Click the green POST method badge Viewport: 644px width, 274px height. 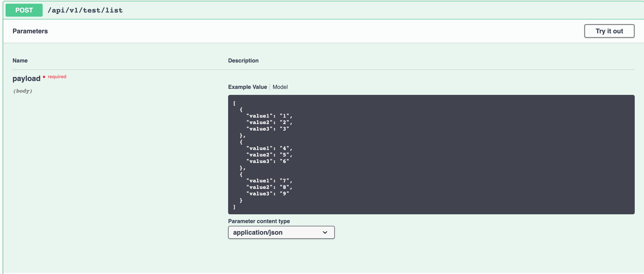coord(24,10)
